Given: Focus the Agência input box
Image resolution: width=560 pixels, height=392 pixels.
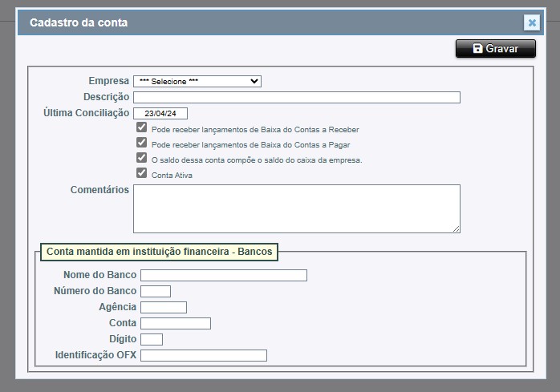Looking at the screenshot, I should 164,307.
